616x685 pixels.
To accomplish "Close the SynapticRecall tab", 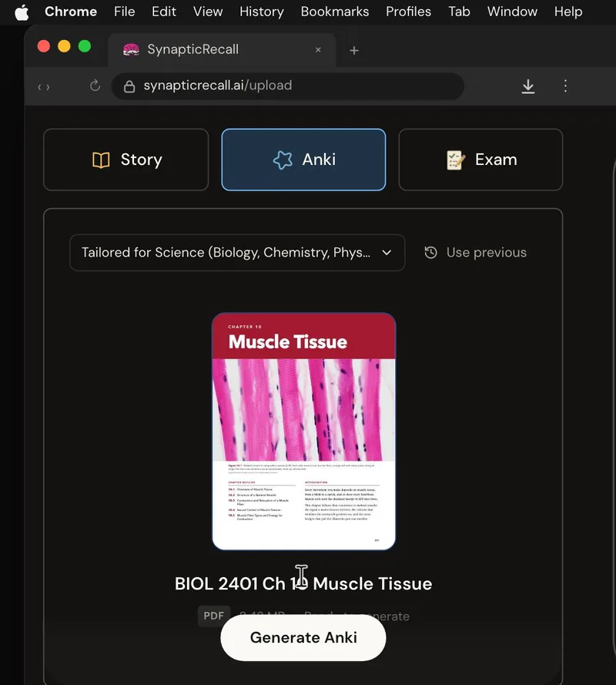I will click(318, 50).
